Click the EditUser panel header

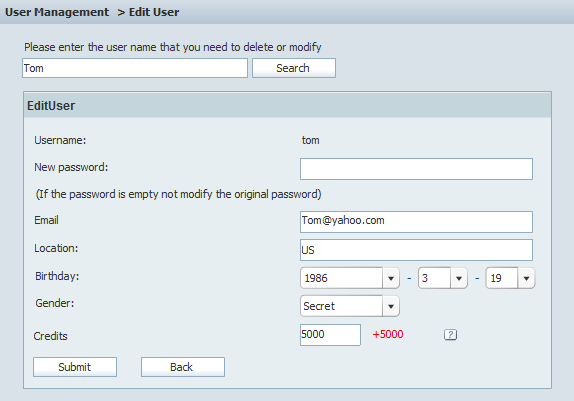coord(287,105)
